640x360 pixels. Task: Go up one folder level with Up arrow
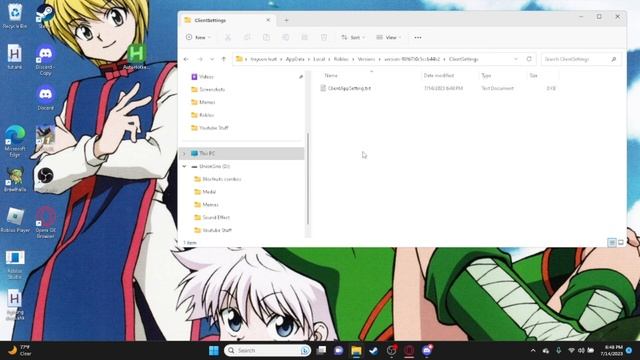[224, 59]
